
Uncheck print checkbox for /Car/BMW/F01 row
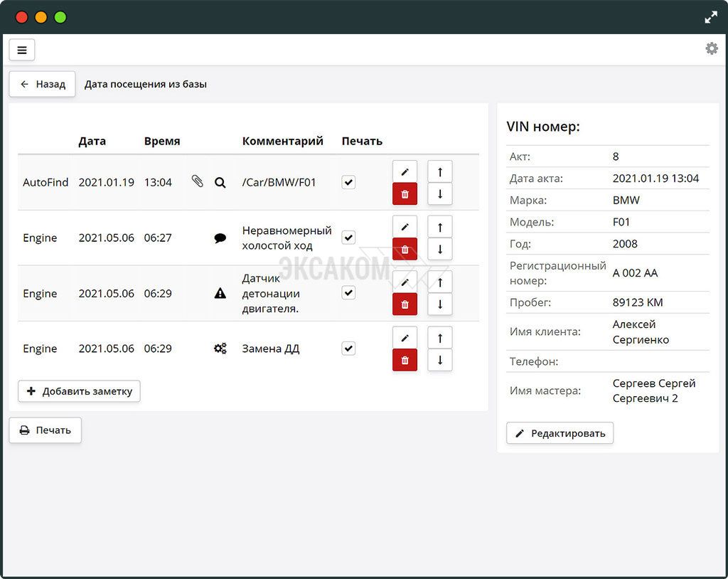coord(348,182)
